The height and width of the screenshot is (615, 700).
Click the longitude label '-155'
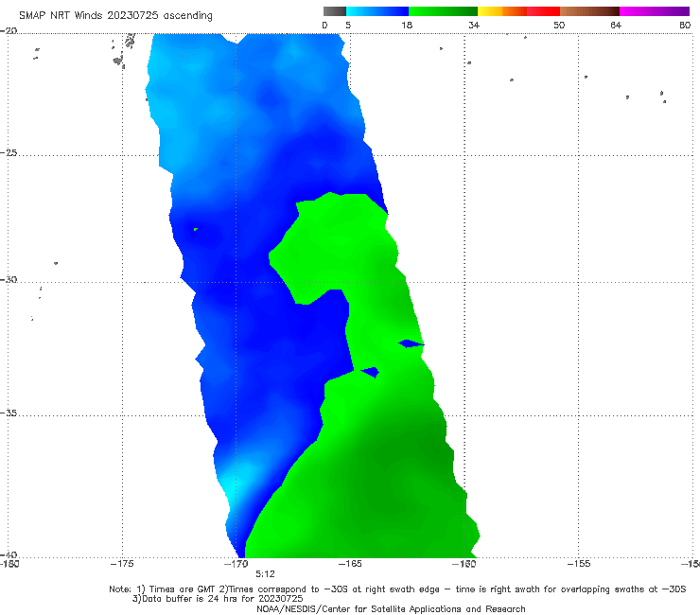coord(579,564)
